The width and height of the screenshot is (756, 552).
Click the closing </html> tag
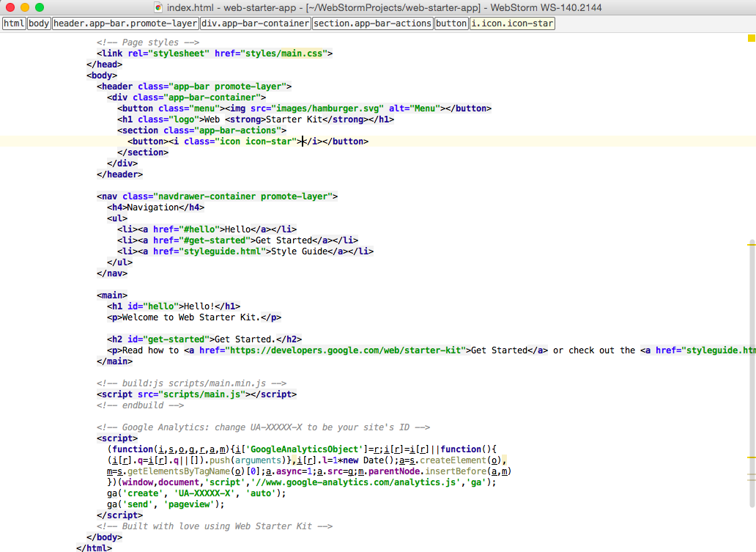pyautogui.click(x=94, y=548)
